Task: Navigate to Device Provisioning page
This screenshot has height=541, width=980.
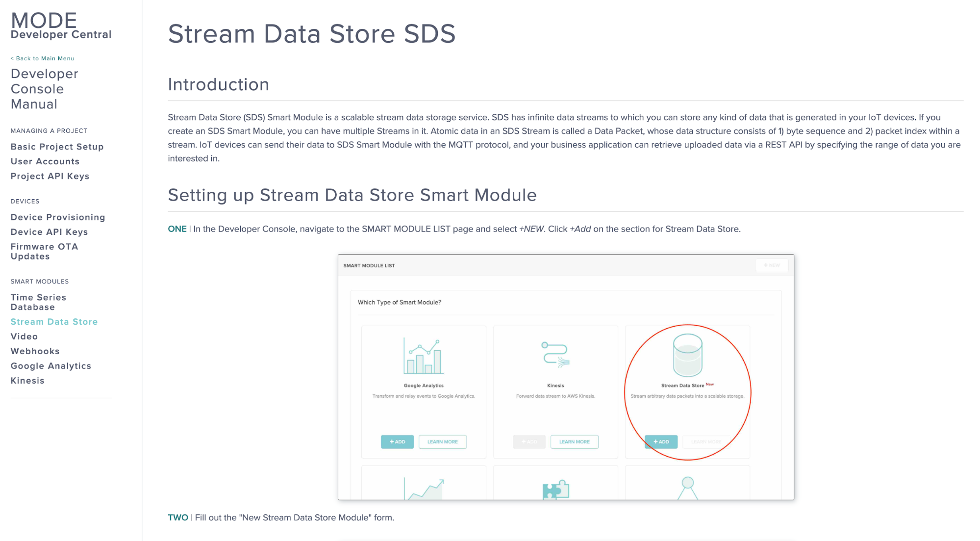Action: coord(58,217)
